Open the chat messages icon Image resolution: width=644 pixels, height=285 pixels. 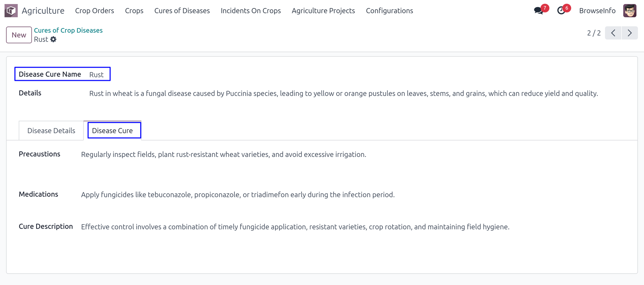pyautogui.click(x=539, y=11)
